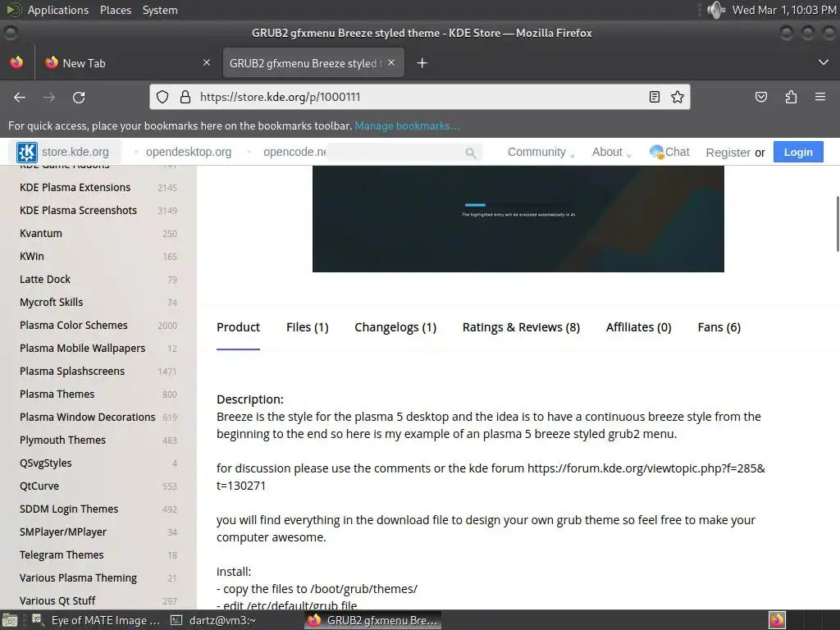The width and height of the screenshot is (840, 630).
Task: Open the Affiliates (0) tab
Action: tap(638, 327)
